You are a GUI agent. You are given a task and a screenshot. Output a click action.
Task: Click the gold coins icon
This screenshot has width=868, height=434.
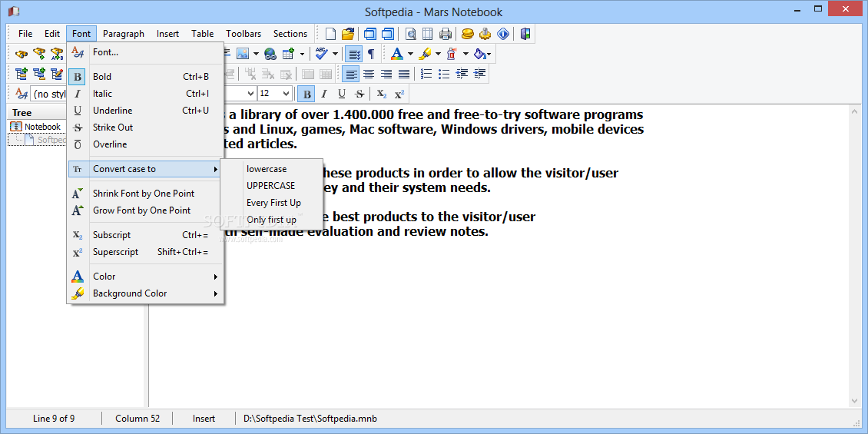[468, 34]
